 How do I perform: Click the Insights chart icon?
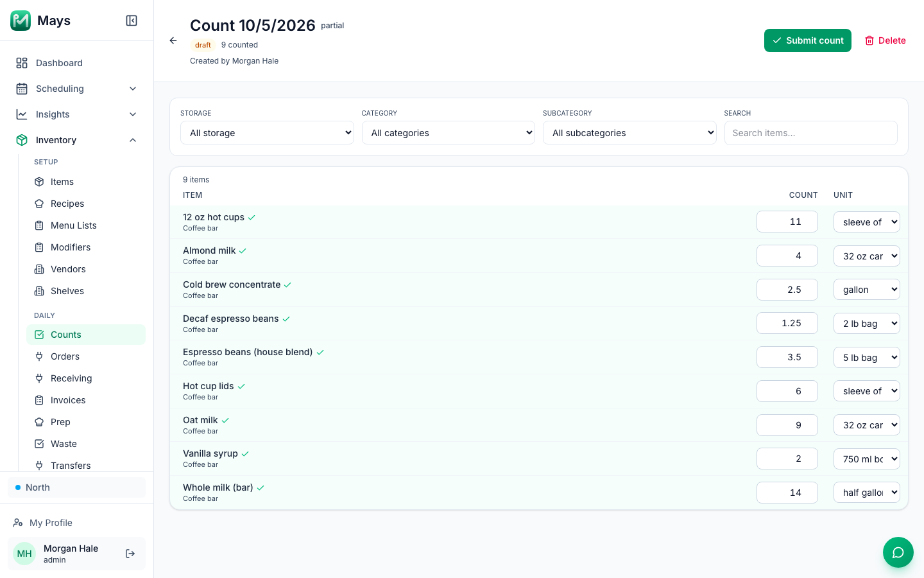pyautogui.click(x=22, y=114)
